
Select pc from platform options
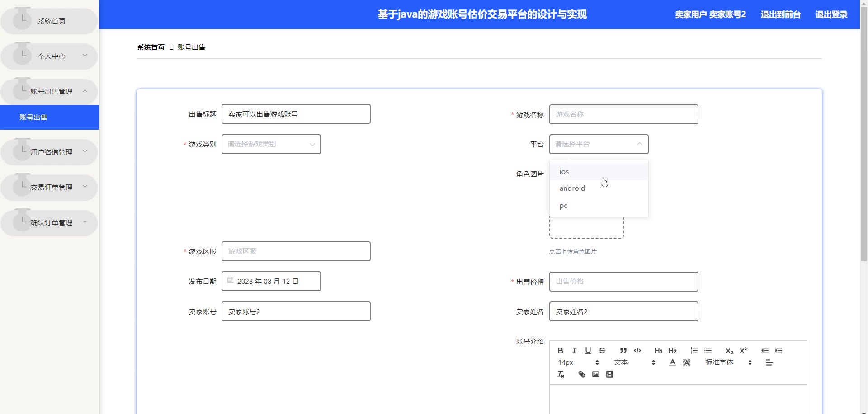599,206
